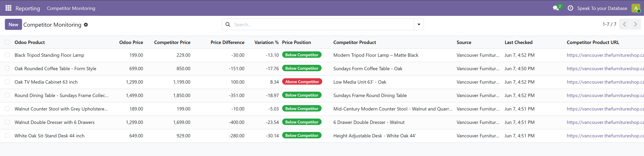Sort by Competitor Product column header
Image resolution: width=644 pixels, height=156 pixels.
(354, 42)
